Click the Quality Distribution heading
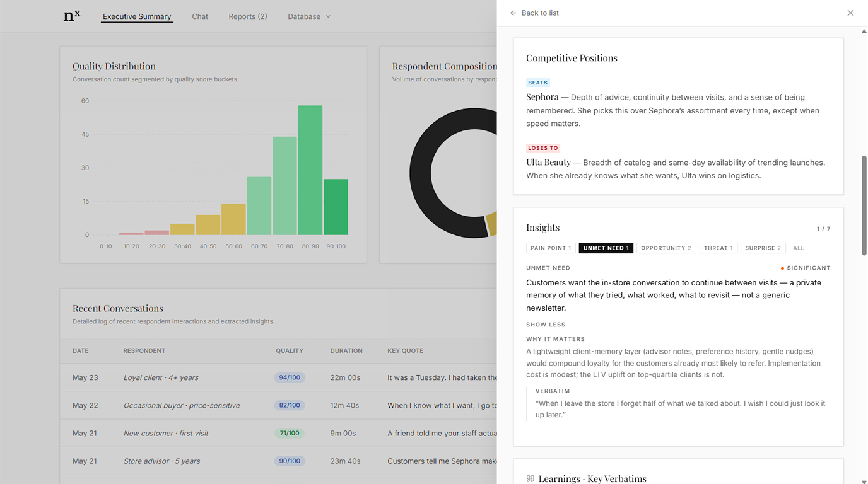Viewport: 868px width, 484px height. pos(114,66)
